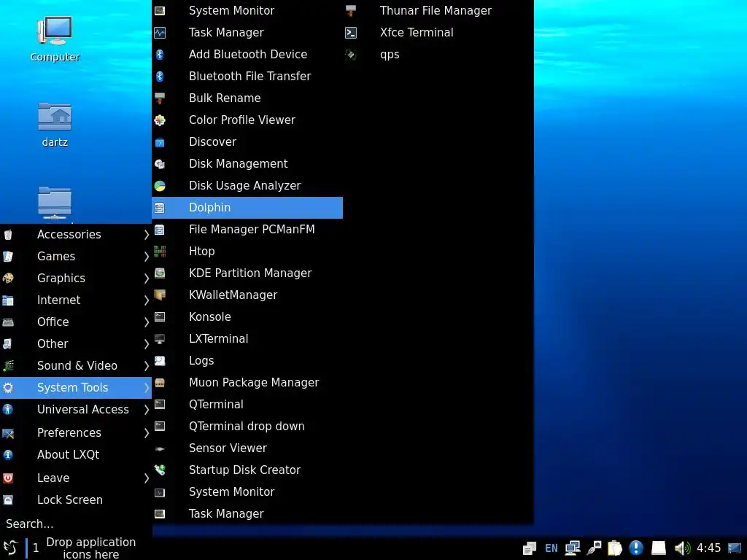The image size is (747, 560).
Task: Launch LXTerminal from System Tools
Action: (247, 339)
